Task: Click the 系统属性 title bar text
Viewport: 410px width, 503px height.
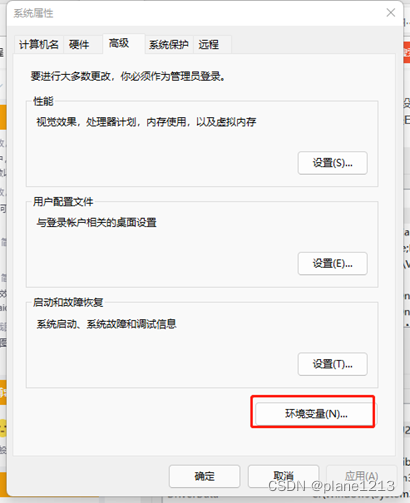Action: (x=33, y=13)
